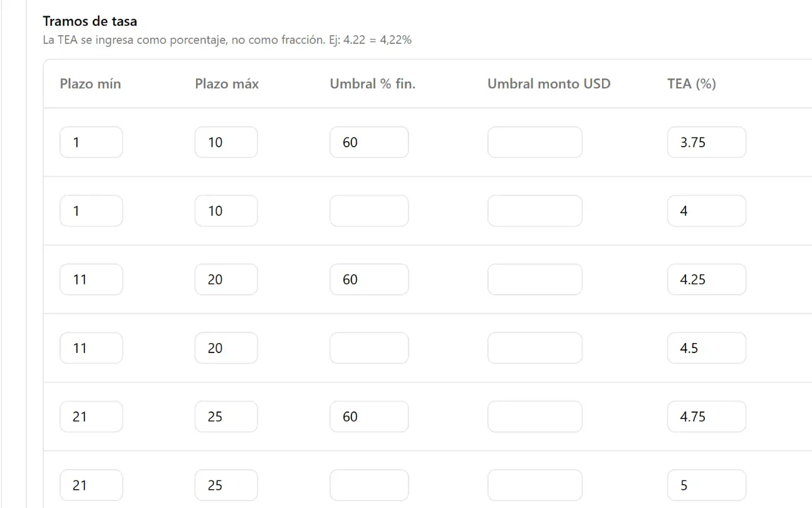Click the TEA field showing 4.75
The width and height of the screenshot is (812, 508).
[x=707, y=416]
